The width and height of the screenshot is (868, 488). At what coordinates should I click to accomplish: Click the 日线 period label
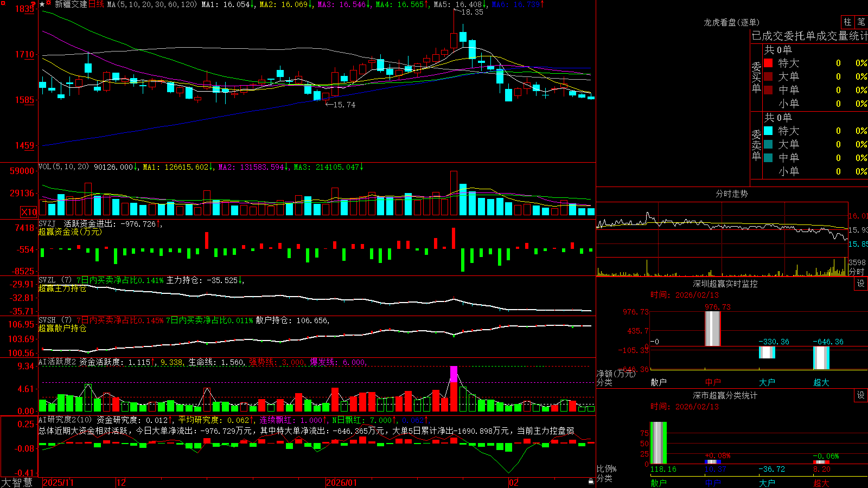pyautogui.click(x=96, y=4)
